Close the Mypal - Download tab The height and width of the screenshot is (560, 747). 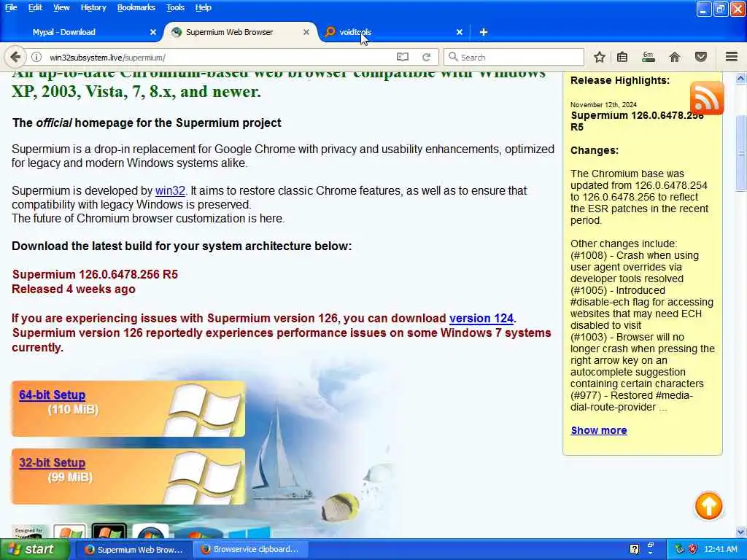click(153, 32)
